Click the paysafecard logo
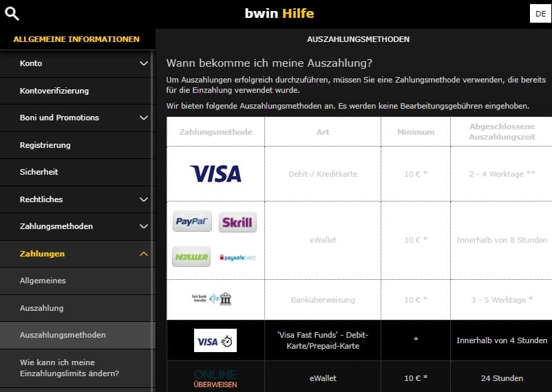The image size is (552, 392). coord(237,258)
